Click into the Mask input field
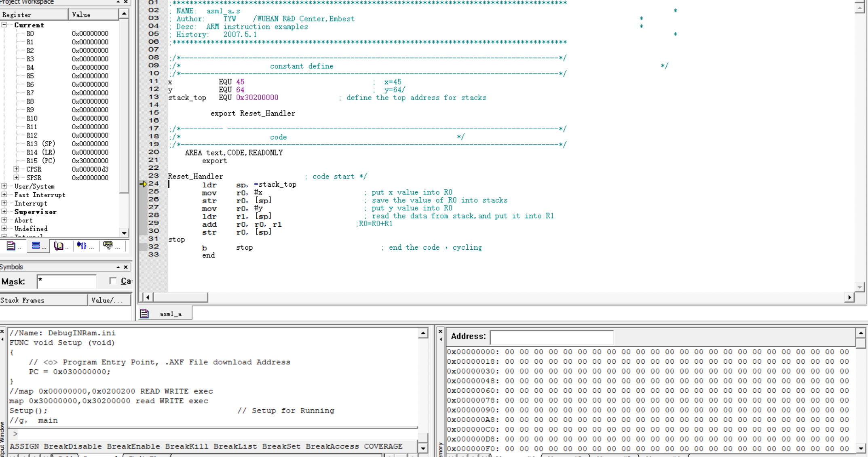The height and width of the screenshot is (457, 868). point(67,281)
